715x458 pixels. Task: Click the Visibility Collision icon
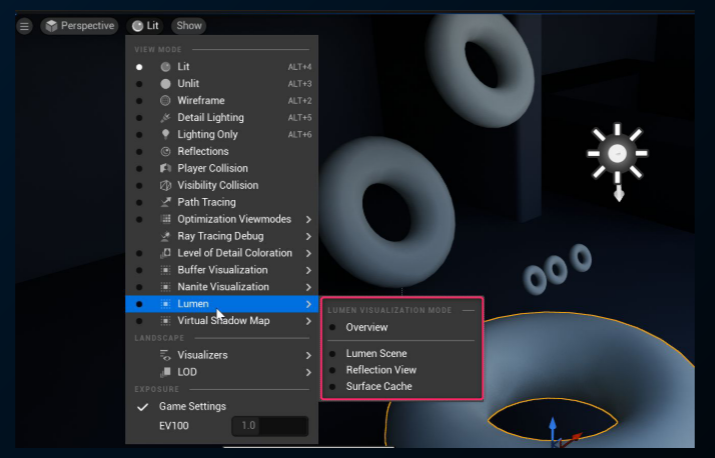(x=166, y=185)
